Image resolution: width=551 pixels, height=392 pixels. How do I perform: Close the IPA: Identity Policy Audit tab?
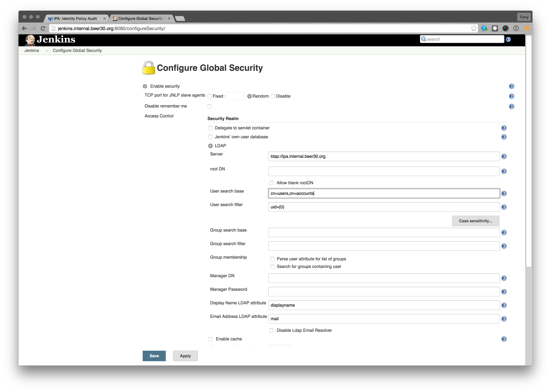point(105,19)
